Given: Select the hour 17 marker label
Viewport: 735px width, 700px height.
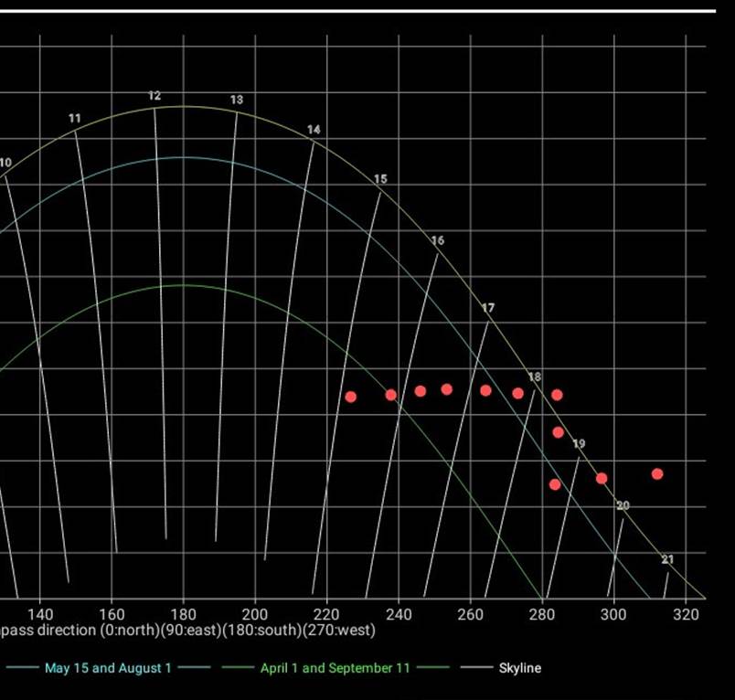Looking at the screenshot, I should pyautogui.click(x=488, y=308).
